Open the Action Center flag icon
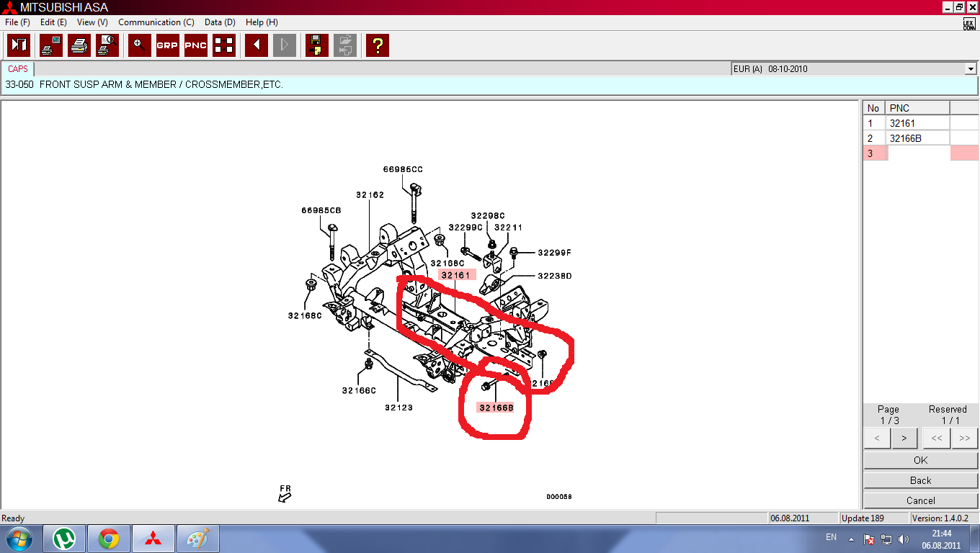The height and width of the screenshot is (553, 980). [869, 539]
